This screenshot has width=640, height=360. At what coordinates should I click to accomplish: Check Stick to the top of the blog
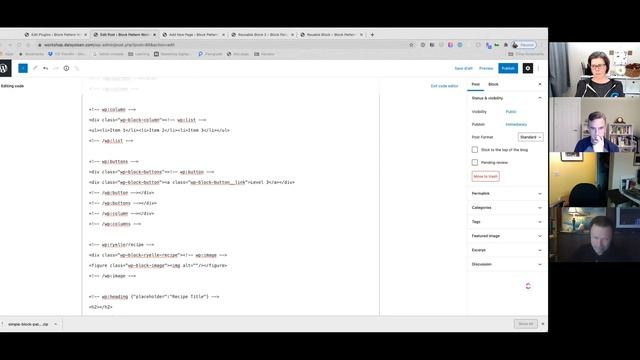coord(475,150)
